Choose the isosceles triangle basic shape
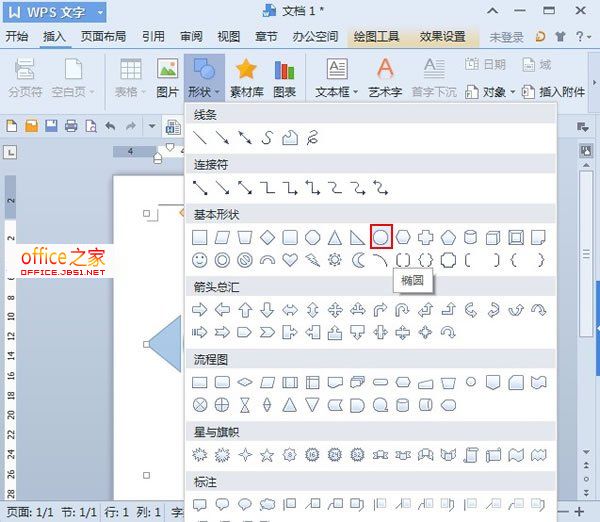This screenshot has height=522, width=600. coord(335,238)
